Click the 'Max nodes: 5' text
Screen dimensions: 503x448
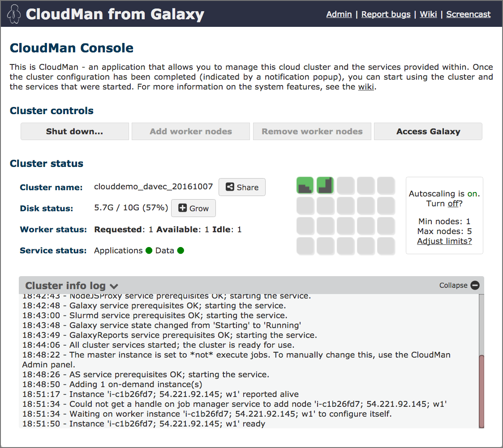click(444, 231)
